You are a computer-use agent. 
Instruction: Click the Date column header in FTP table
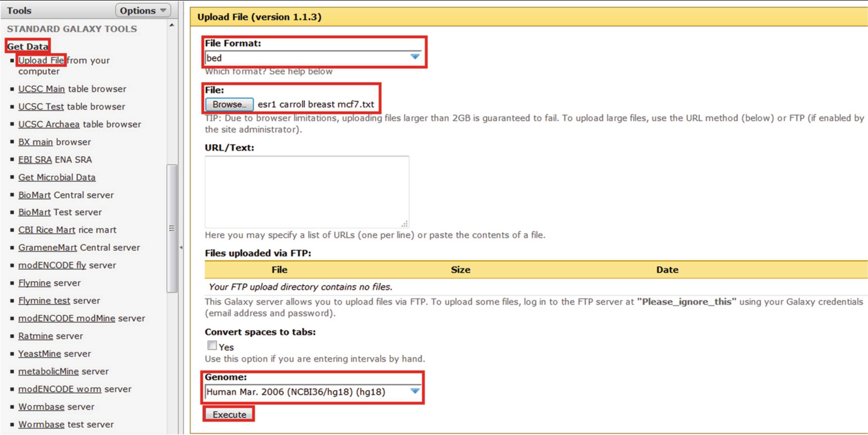pos(667,270)
